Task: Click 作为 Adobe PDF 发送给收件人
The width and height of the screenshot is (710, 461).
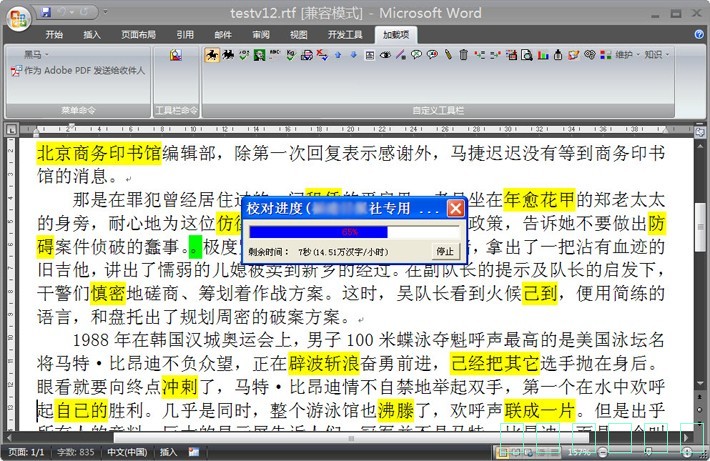Action: click(x=78, y=71)
